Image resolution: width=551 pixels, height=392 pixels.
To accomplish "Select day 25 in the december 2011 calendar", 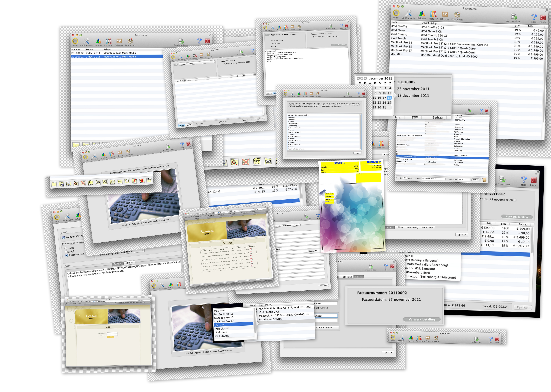I will pos(389,103).
